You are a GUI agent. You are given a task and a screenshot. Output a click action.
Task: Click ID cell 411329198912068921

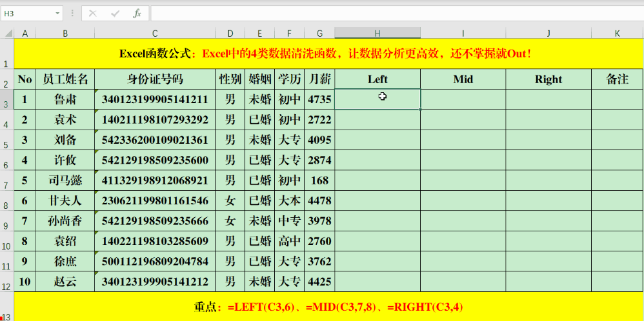(x=155, y=180)
